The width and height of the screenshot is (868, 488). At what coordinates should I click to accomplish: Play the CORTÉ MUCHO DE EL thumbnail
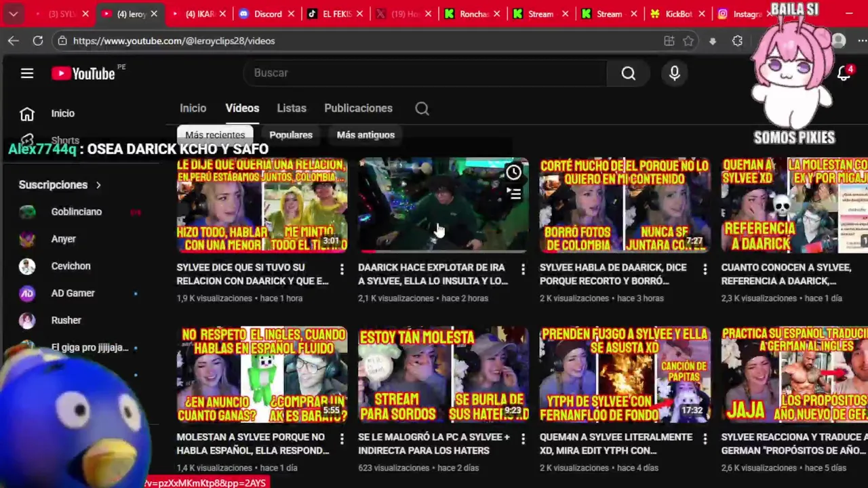[625, 205]
